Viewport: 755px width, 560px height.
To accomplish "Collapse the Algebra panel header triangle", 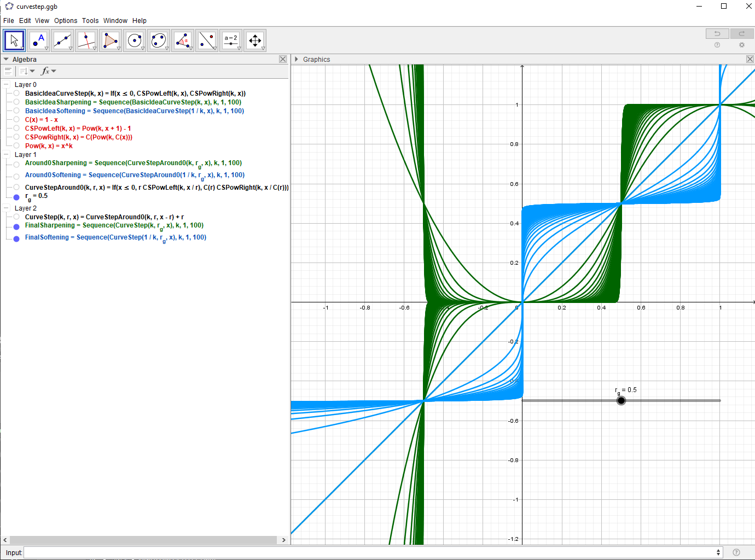I will (6, 59).
